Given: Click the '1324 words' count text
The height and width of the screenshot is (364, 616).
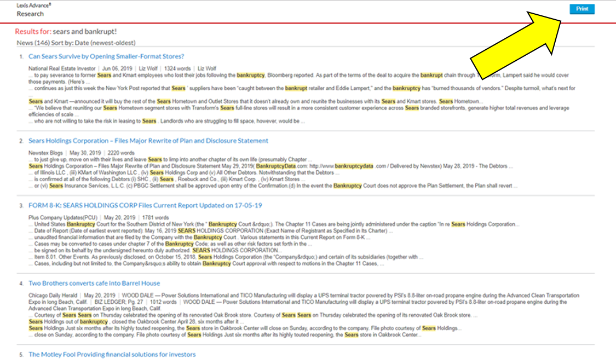Looking at the screenshot, I should [177, 68].
